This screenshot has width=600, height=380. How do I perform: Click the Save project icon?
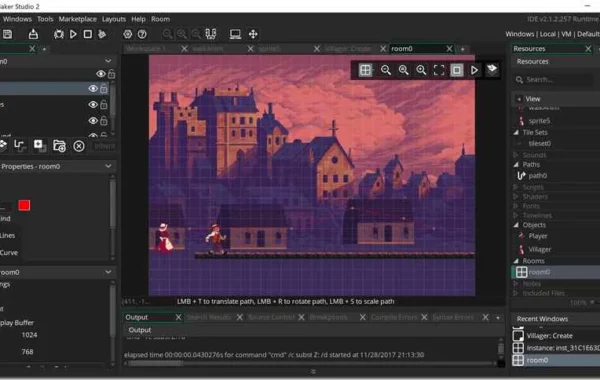click(7, 34)
